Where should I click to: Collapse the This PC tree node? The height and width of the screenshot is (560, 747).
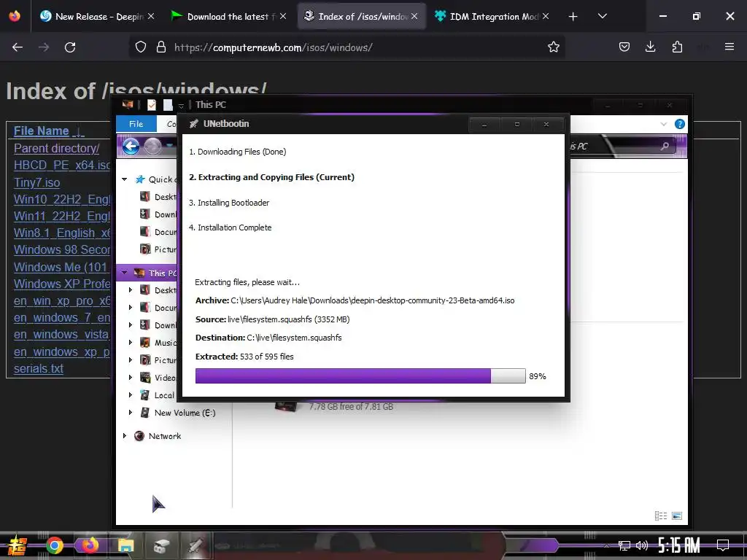(x=124, y=273)
